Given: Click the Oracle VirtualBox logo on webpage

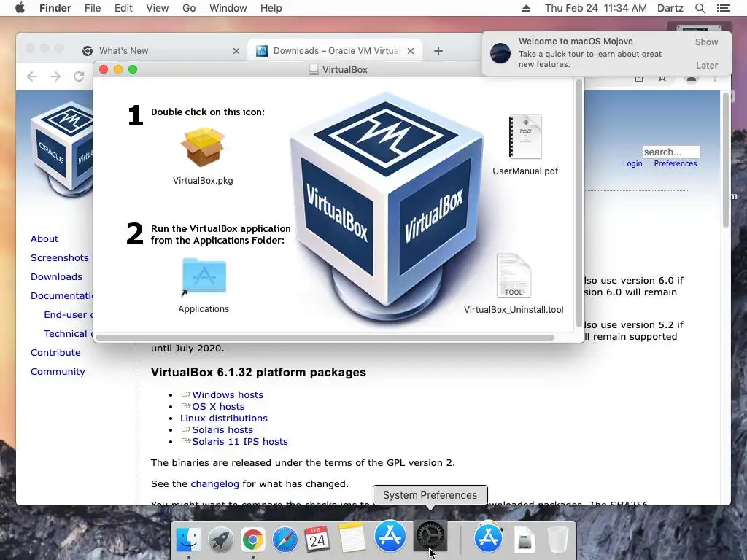Looking at the screenshot, I should pyautogui.click(x=62, y=149).
